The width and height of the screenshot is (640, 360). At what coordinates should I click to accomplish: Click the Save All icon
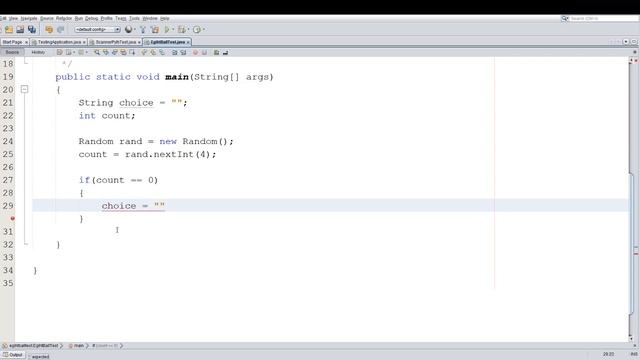[x=32, y=29]
